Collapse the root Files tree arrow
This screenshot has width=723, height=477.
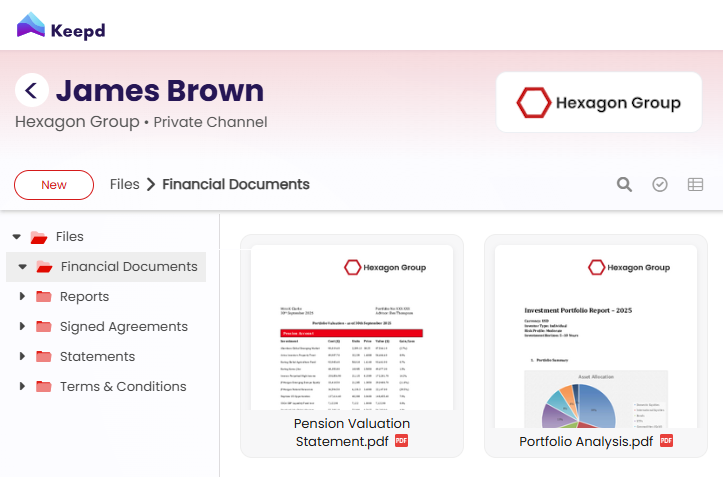(x=17, y=237)
